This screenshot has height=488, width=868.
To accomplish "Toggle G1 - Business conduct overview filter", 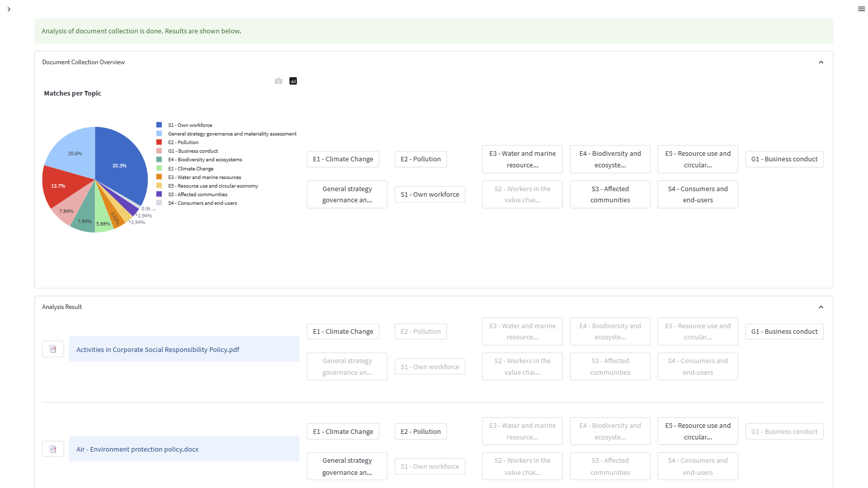I will coord(784,159).
